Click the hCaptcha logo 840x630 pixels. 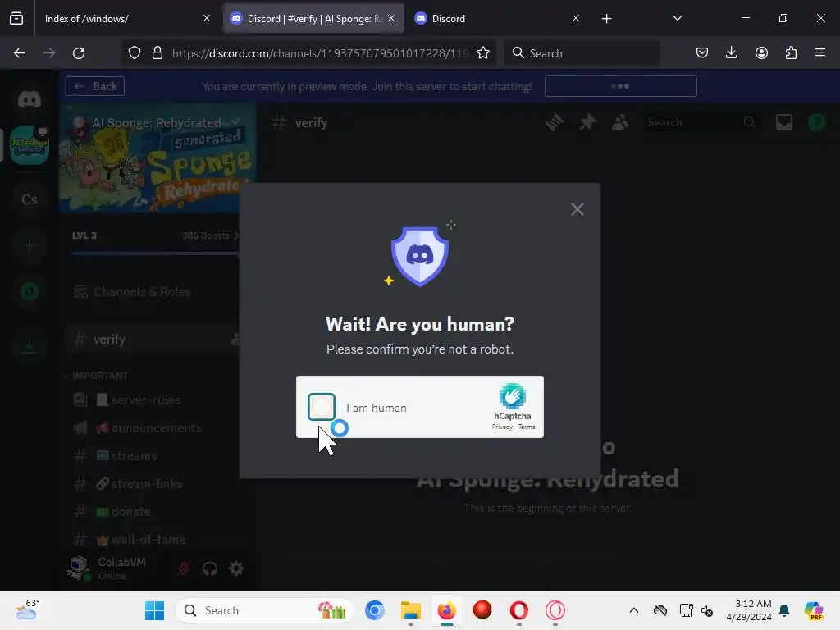pyautogui.click(x=512, y=396)
